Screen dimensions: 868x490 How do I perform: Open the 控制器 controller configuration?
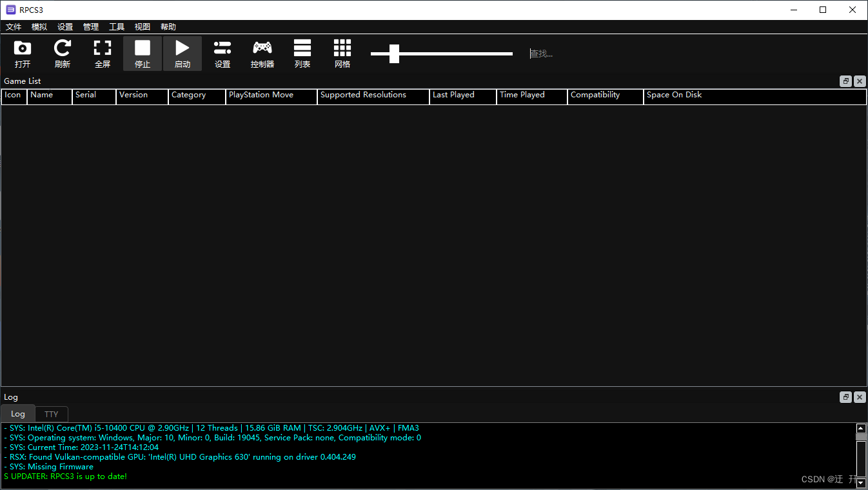point(262,54)
